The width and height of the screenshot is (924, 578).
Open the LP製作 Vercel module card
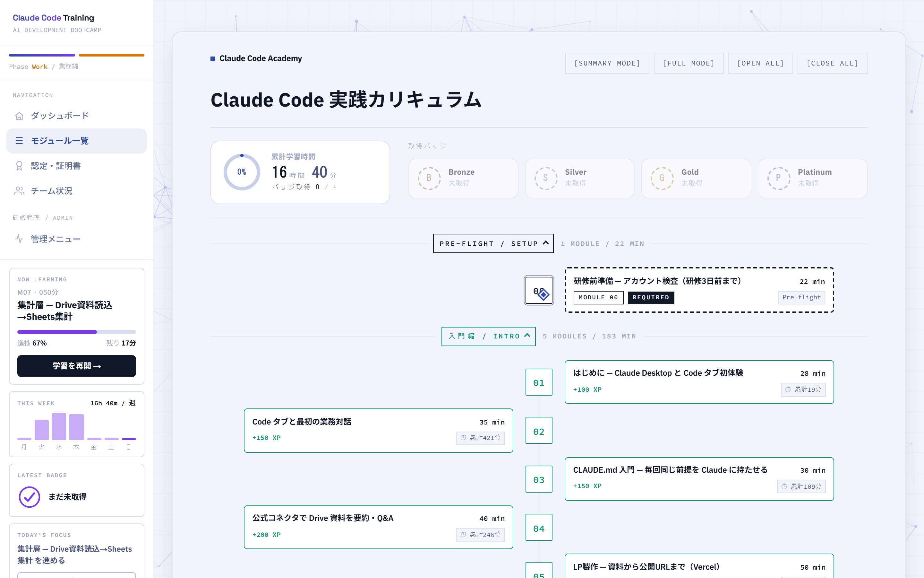click(x=699, y=566)
